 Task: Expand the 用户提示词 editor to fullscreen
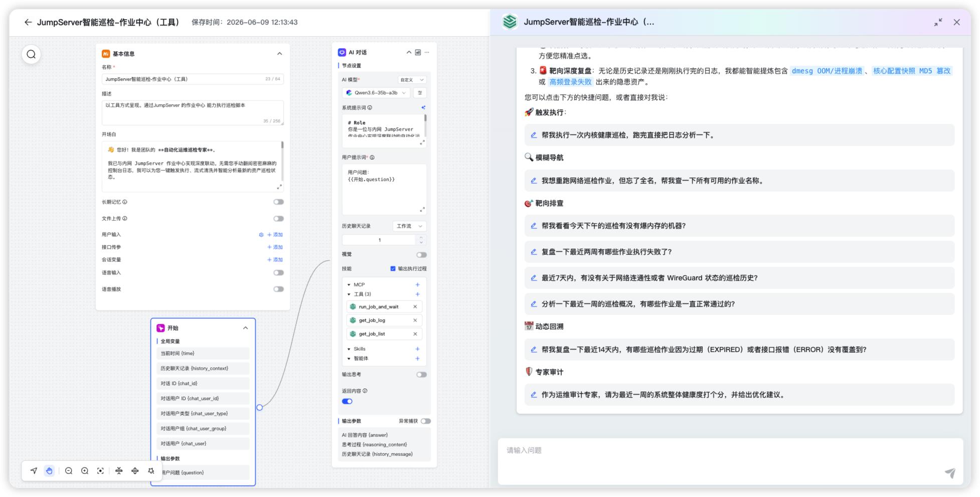click(422, 209)
